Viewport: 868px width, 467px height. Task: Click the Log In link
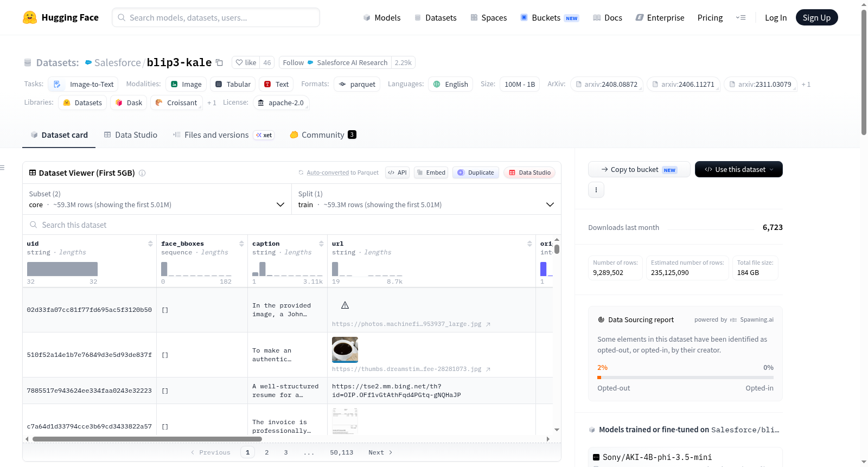coord(776,18)
